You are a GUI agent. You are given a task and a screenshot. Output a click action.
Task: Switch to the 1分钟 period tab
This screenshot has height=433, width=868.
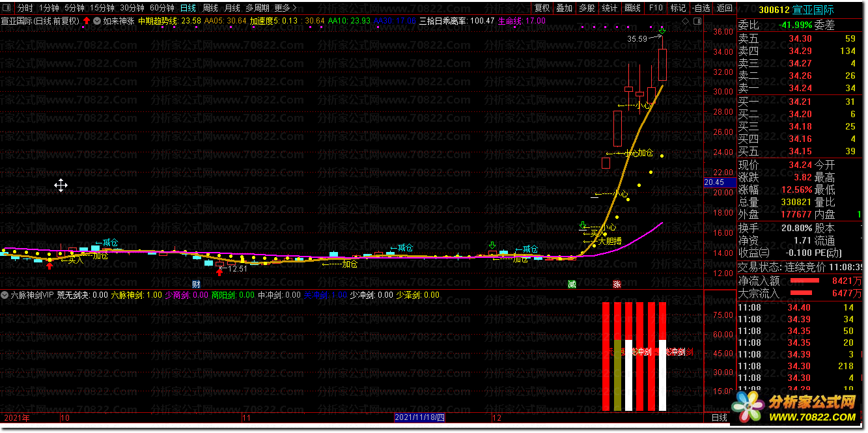[x=49, y=8]
